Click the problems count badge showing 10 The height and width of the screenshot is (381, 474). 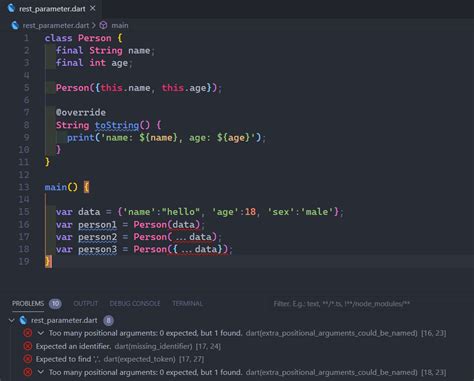tap(55, 303)
